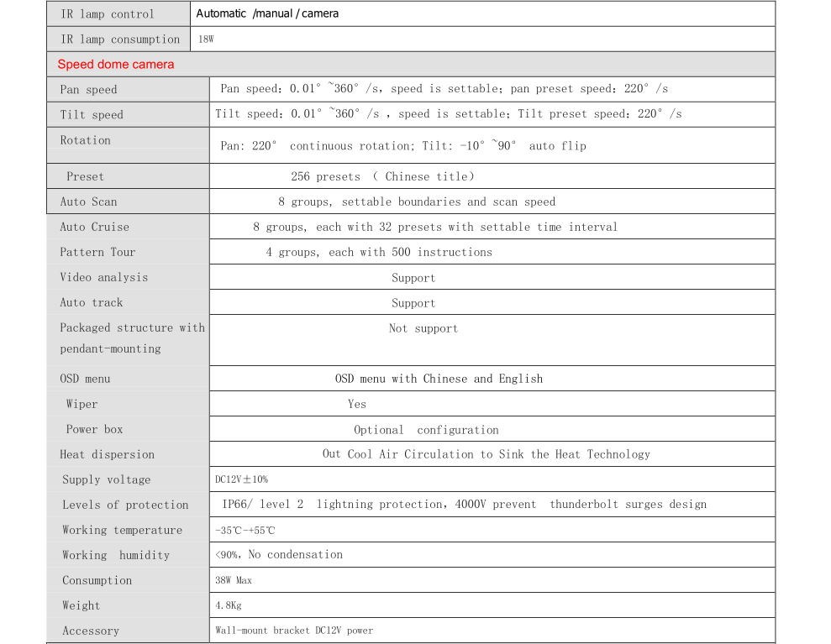
Task: Click the '18W' IR lamp consumption value
Action: pos(207,39)
